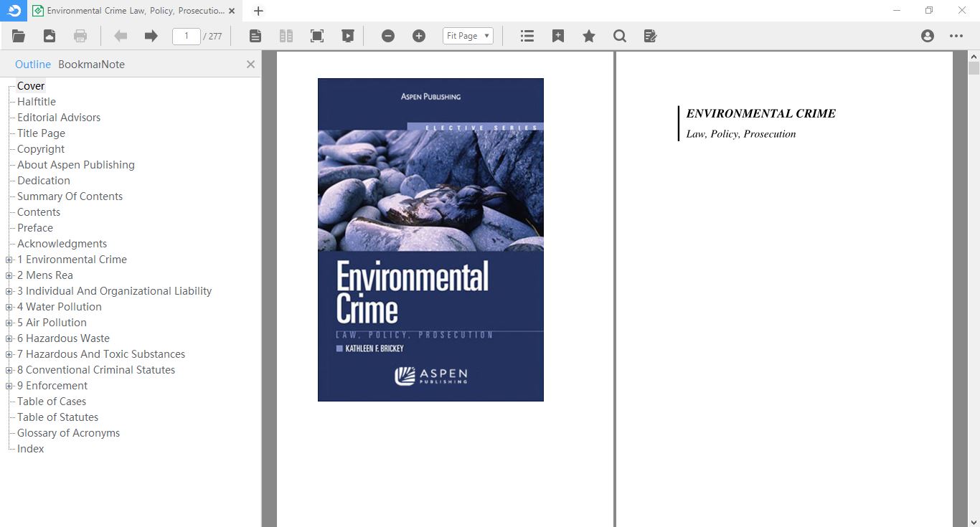This screenshot has height=527, width=980.
Task: Click the scrollbar down arrow
Action: (x=974, y=521)
